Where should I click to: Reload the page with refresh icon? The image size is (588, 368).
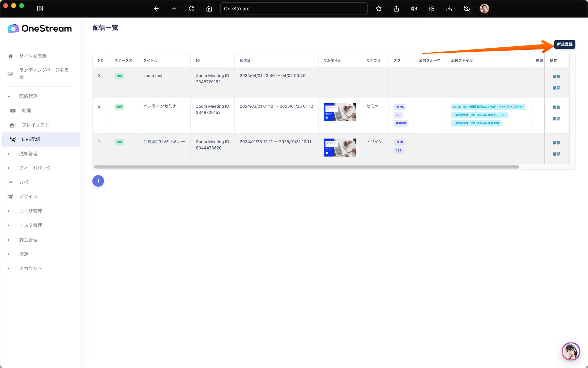pyautogui.click(x=192, y=9)
